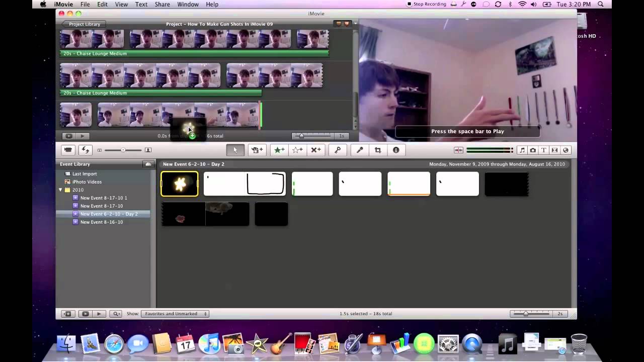The image size is (644, 362).
Task: Open the volume control in menu bar
Action: pyautogui.click(x=533, y=5)
